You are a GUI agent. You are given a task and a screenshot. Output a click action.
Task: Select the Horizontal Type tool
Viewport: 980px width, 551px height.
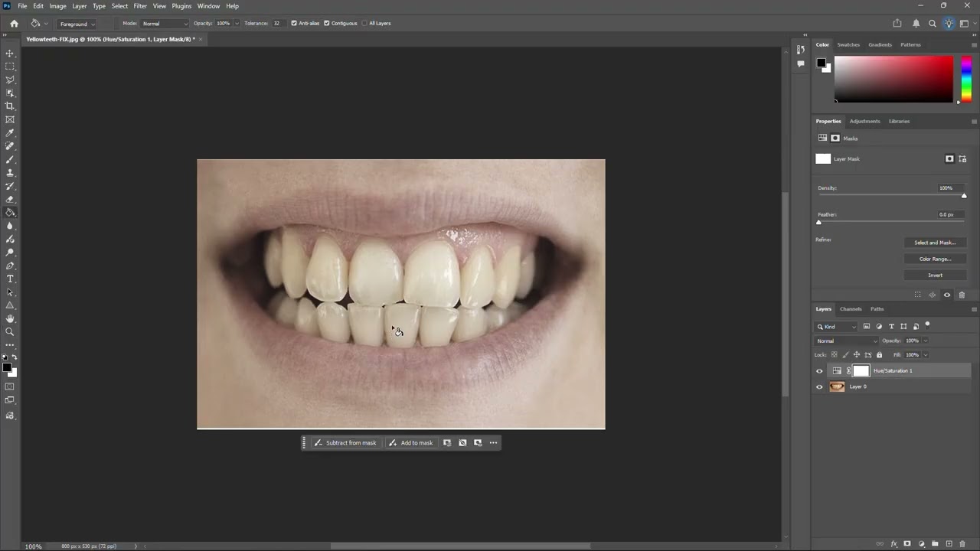pyautogui.click(x=10, y=279)
